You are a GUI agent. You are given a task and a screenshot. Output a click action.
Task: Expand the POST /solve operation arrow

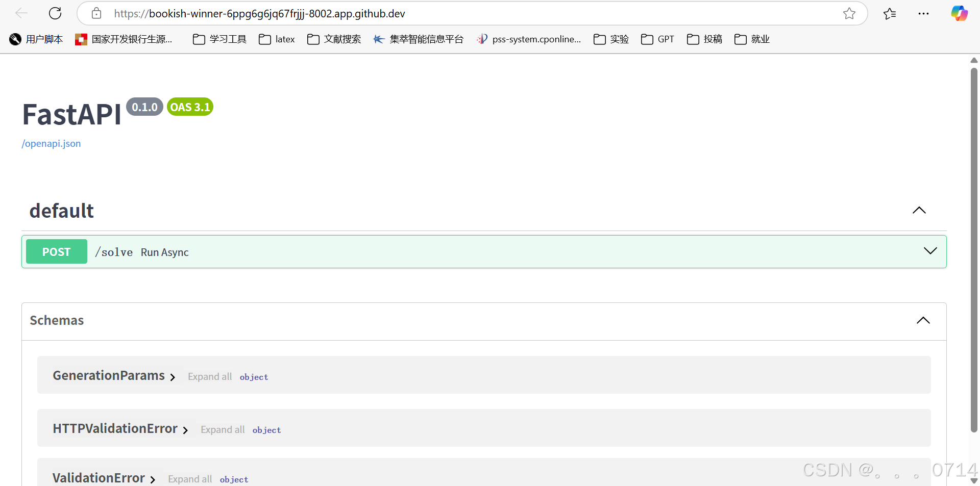[930, 250]
